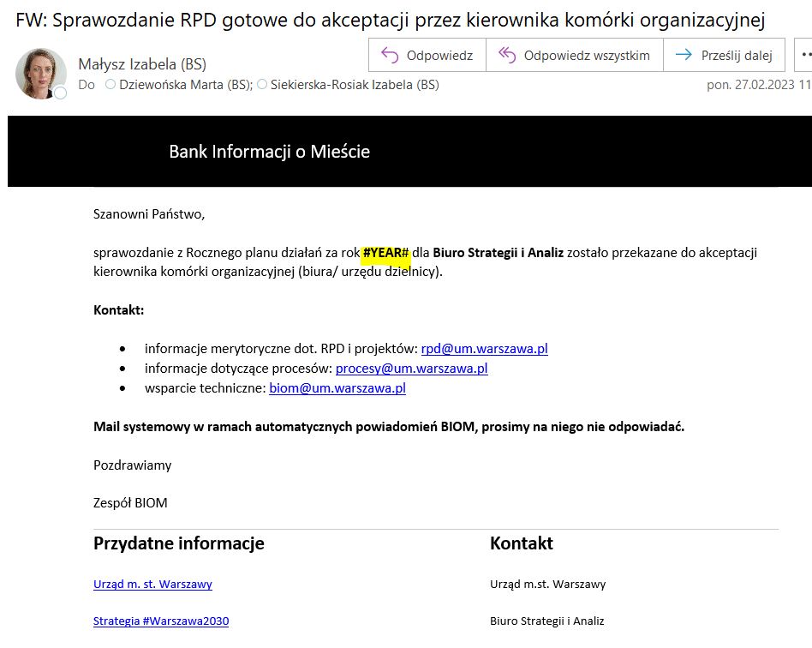Click the highlighted #YEAR# placeholder text
The height and width of the screenshot is (648, 812).
pyautogui.click(x=386, y=253)
